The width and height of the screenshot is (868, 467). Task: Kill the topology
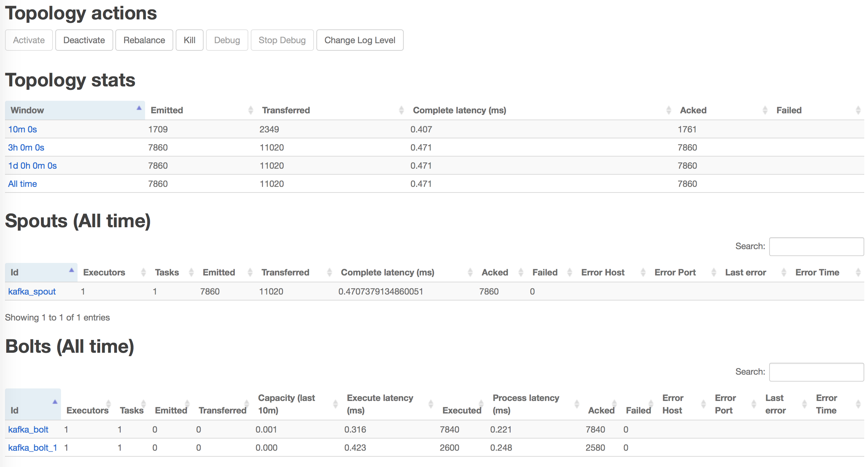189,40
